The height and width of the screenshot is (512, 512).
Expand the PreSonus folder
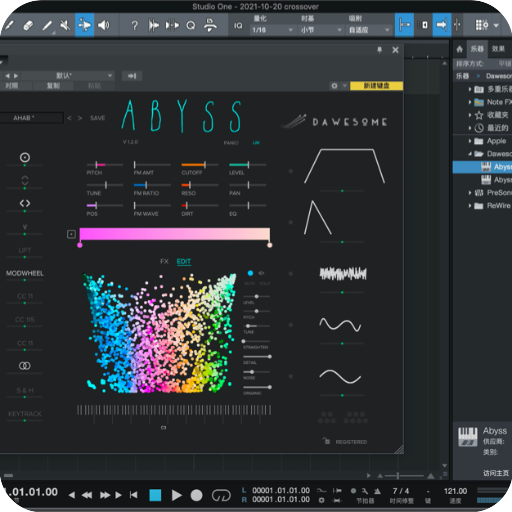point(470,193)
